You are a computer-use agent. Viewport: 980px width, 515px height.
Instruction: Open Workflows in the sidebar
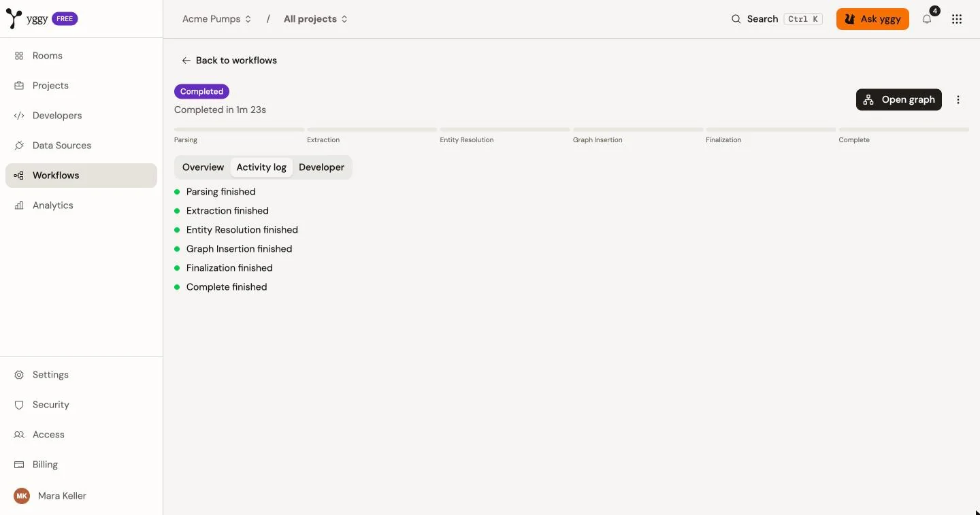(81, 176)
